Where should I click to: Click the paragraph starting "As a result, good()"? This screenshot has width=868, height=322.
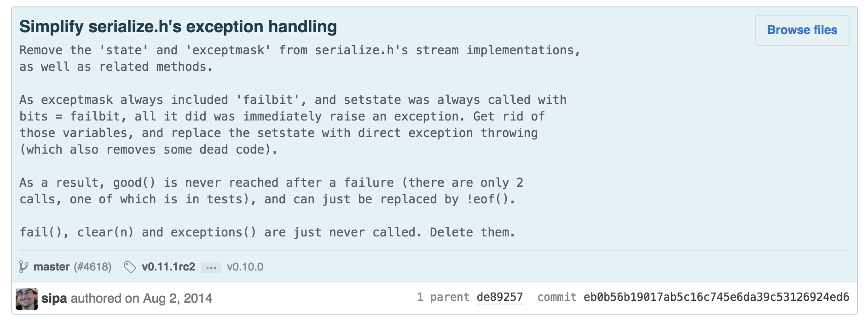(271, 191)
